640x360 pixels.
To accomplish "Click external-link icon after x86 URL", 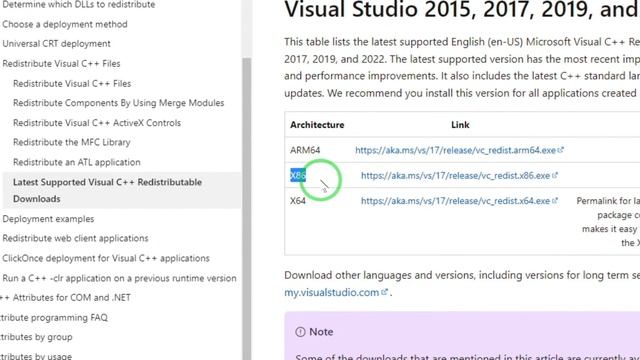I will point(555,175).
